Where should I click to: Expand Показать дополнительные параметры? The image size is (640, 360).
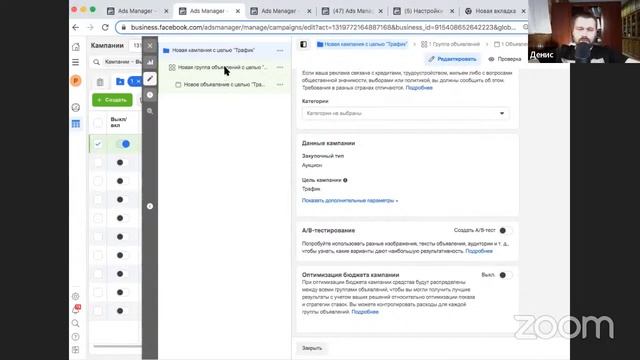(350, 200)
